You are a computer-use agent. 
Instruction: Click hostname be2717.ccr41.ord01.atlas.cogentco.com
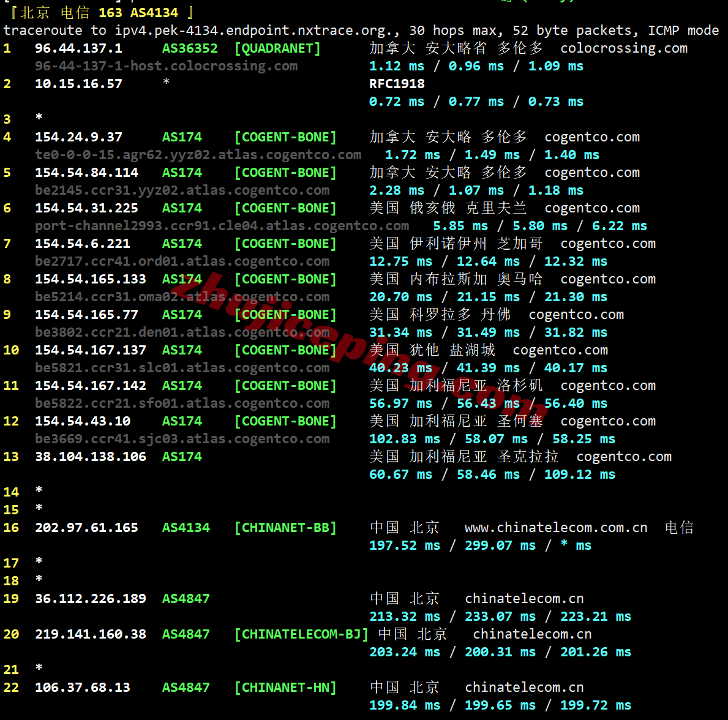tap(182, 261)
